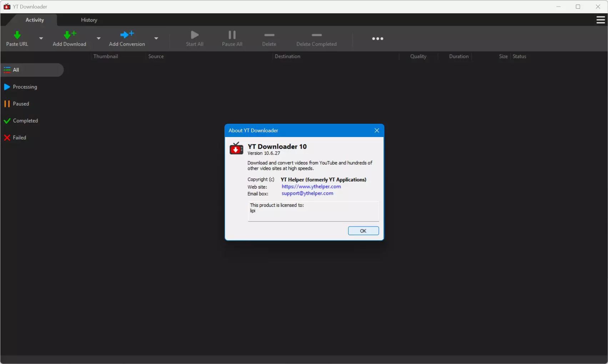Click the Add Conversion toolbar icon
The width and height of the screenshot is (608, 364).
point(127,35)
